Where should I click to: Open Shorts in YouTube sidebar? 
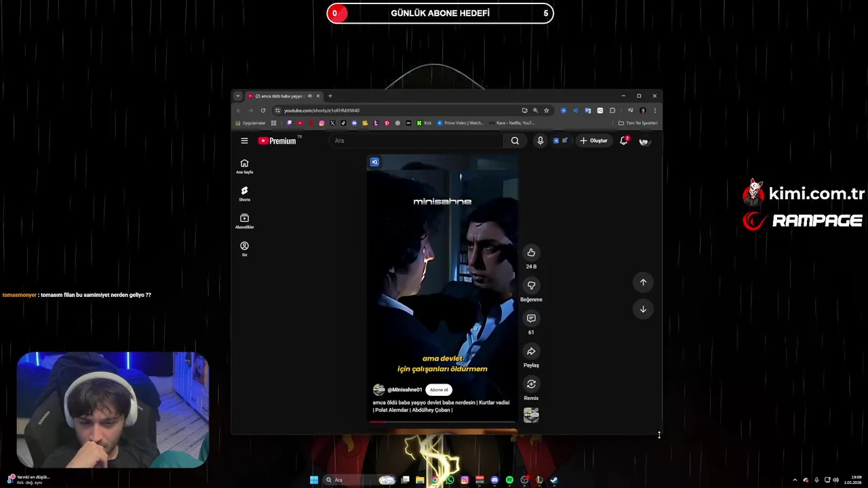tap(244, 194)
